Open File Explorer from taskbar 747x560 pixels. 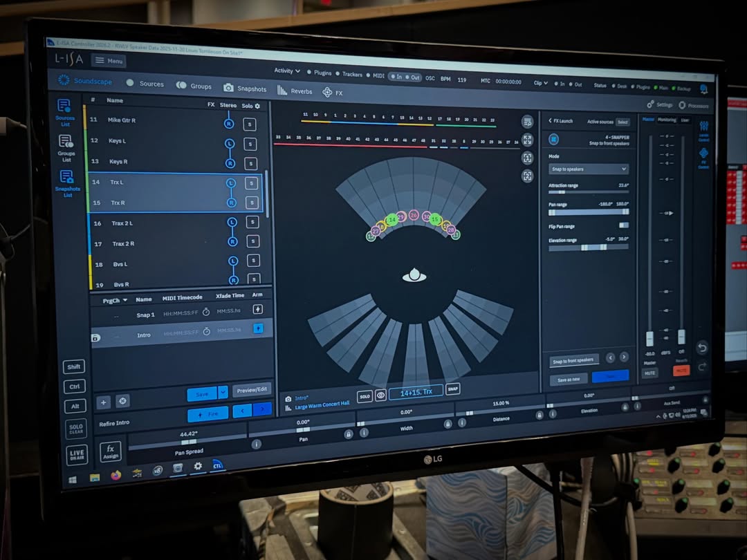click(95, 477)
